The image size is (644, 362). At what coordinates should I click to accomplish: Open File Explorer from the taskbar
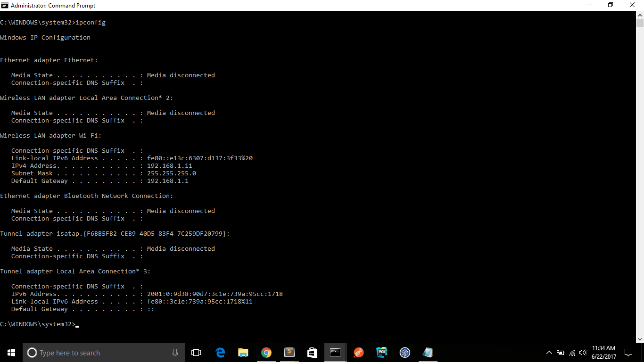point(243,353)
